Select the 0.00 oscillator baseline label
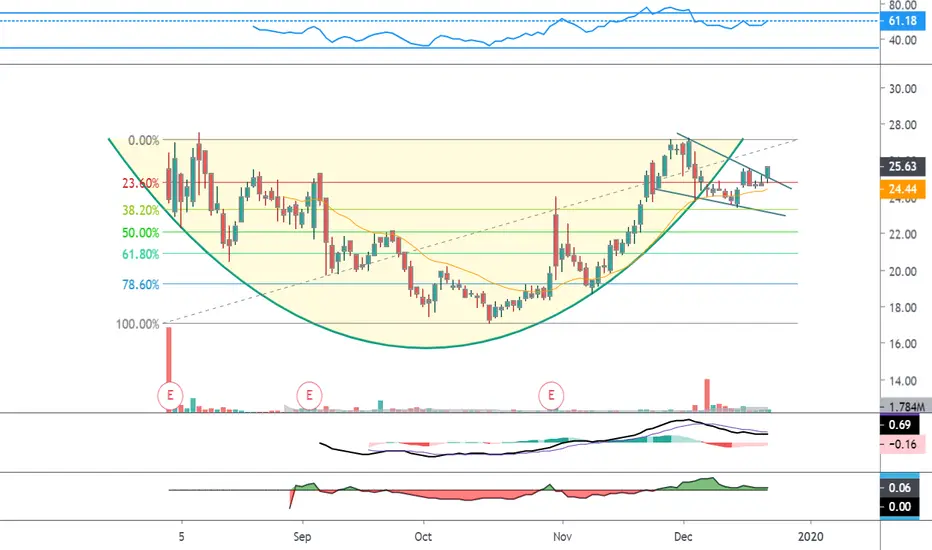The width and height of the screenshot is (932, 550). (x=899, y=507)
